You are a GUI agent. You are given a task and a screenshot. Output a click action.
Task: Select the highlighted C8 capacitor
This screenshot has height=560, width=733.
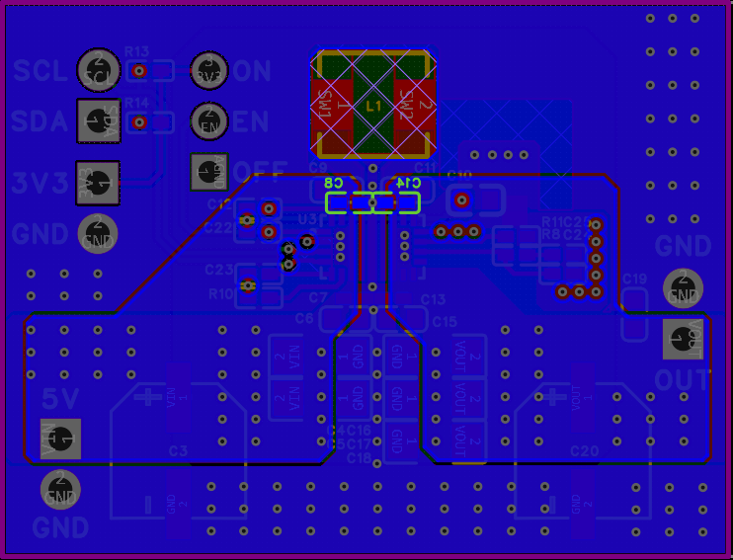pos(349,202)
